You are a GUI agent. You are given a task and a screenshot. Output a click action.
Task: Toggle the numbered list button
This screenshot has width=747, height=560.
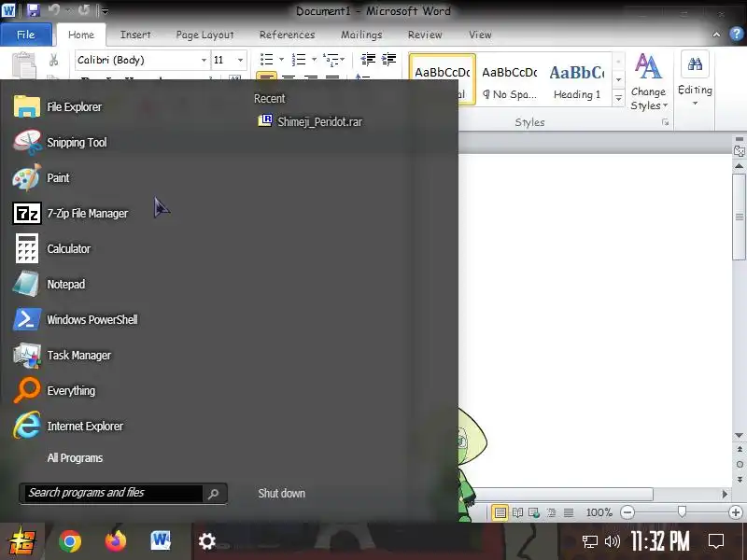coord(299,60)
